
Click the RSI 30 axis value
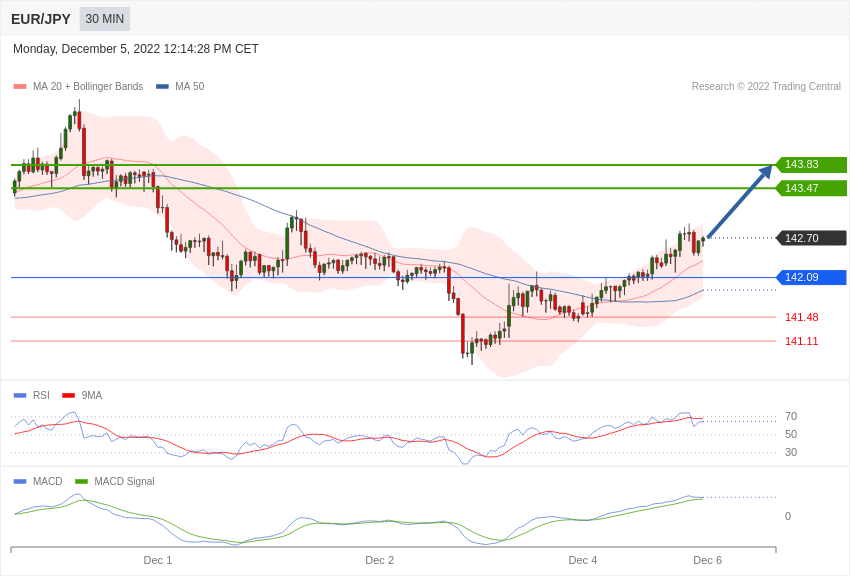pos(791,452)
